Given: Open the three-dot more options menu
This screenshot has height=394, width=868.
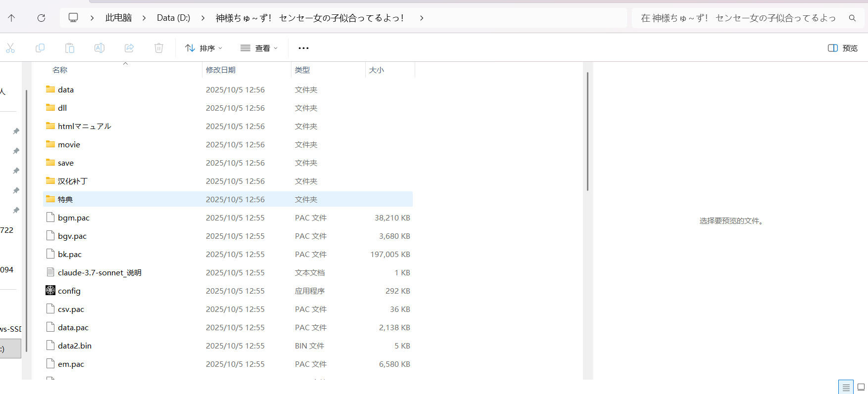Looking at the screenshot, I should [303, 48].
